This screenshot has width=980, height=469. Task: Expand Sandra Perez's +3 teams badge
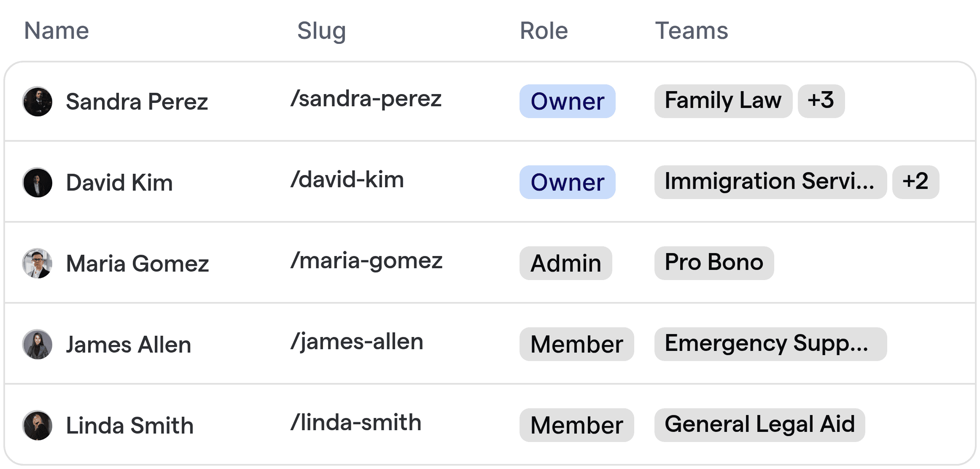coord(821,101)
